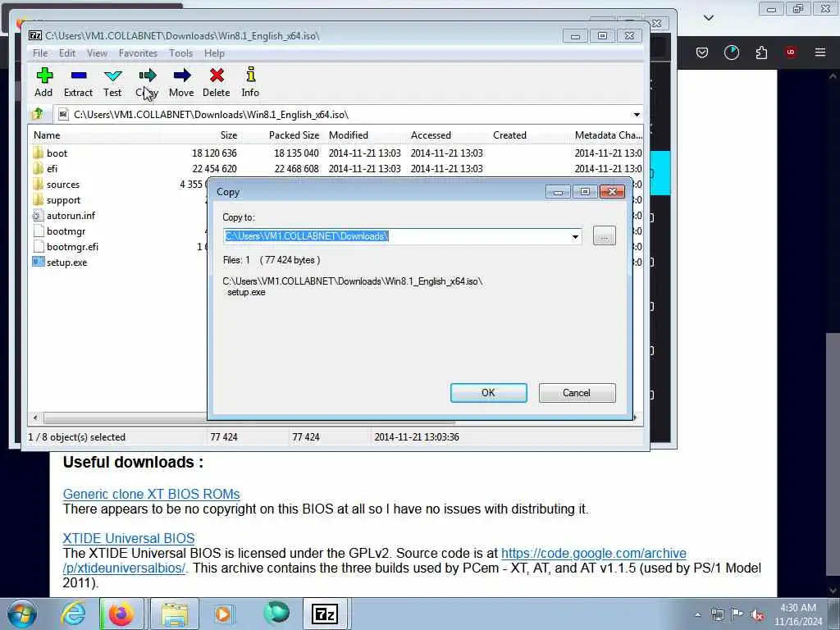Click efi packed size 22 468 608
The height and width of the screenshot is (630, 840).
click(x=296, y=168)
